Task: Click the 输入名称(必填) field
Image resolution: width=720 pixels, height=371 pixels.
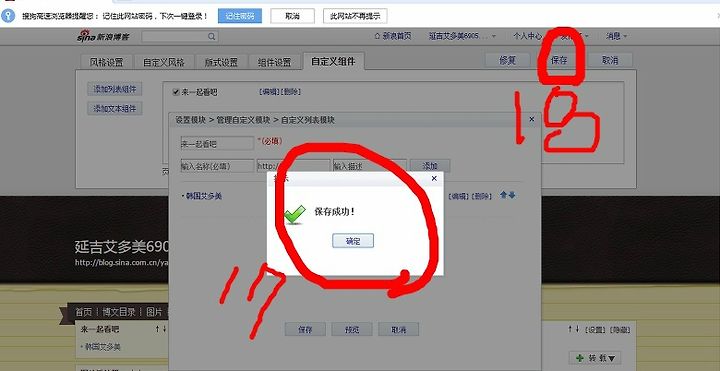Action: coord(217,166)
